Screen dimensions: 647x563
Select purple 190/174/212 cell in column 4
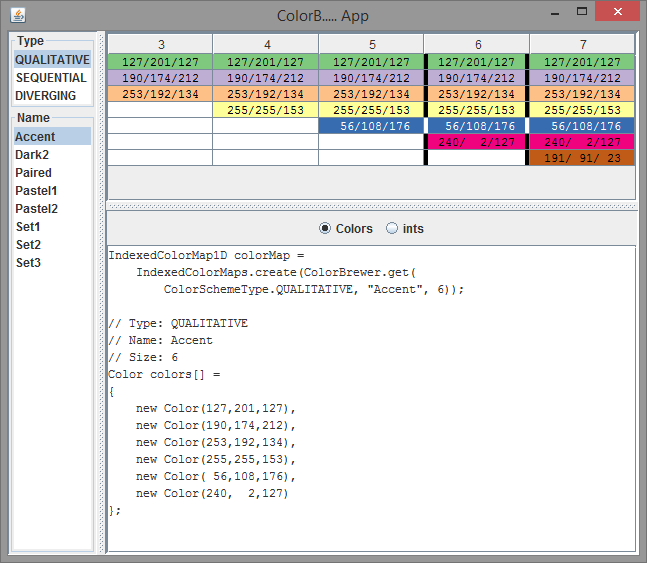click(x=266, y=78)
